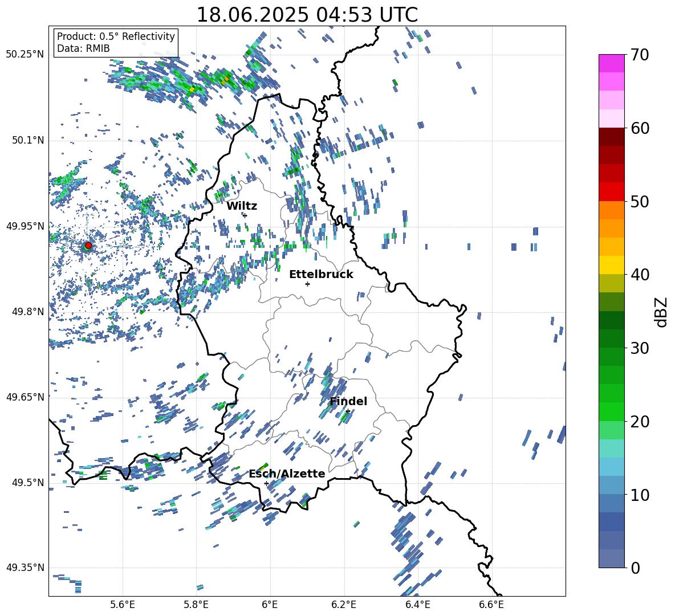Viewport: 675px width, 616px height.
Task: Click the colorbar value 70
Action: [x=640, y=55]
